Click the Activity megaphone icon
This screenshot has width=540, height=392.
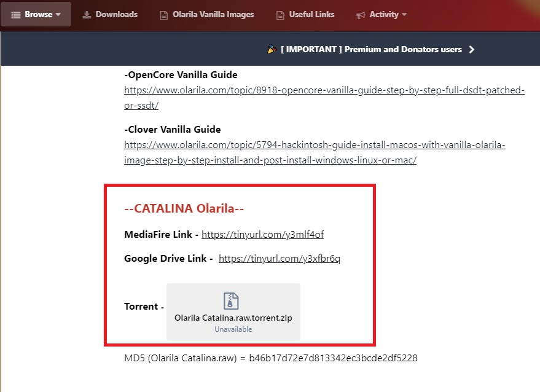click(361, 15)
